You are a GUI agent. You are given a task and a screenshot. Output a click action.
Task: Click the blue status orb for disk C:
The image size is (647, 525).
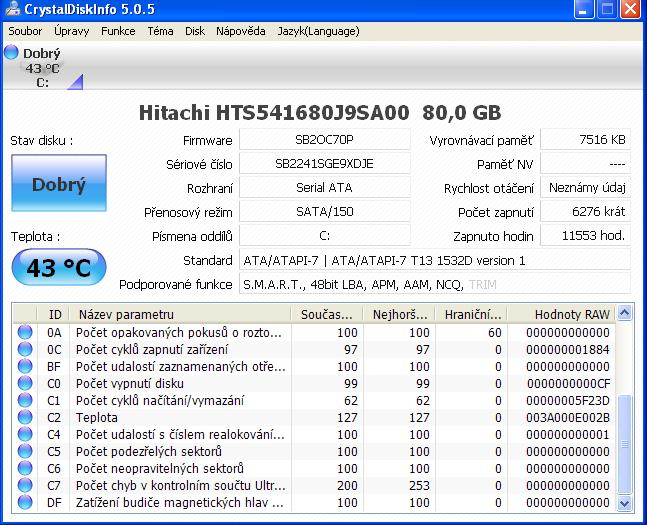[11, 53]
